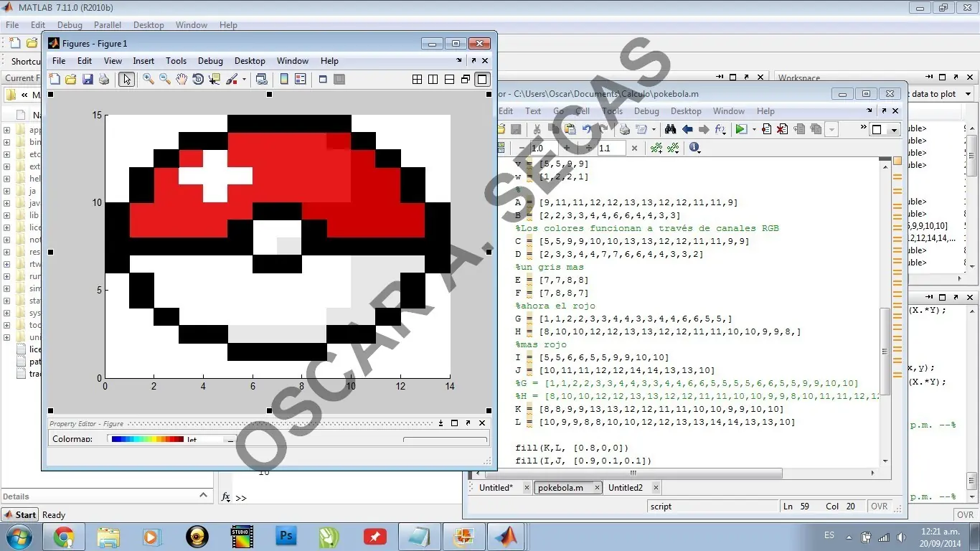Save figure with floppy disk icon
This screenshot has width=980, height=551.
(x=88, y=79)
